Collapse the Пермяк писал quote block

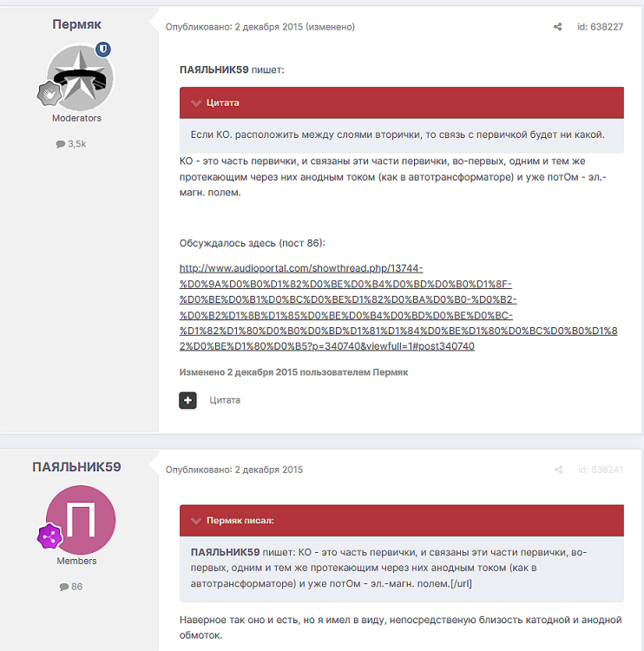pos(196,521)
